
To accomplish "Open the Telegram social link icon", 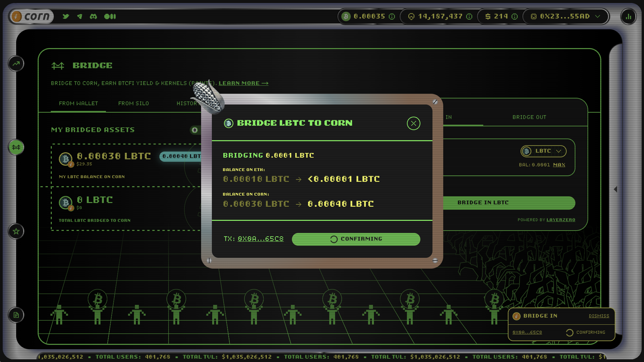I will click(x=79, y=16).
